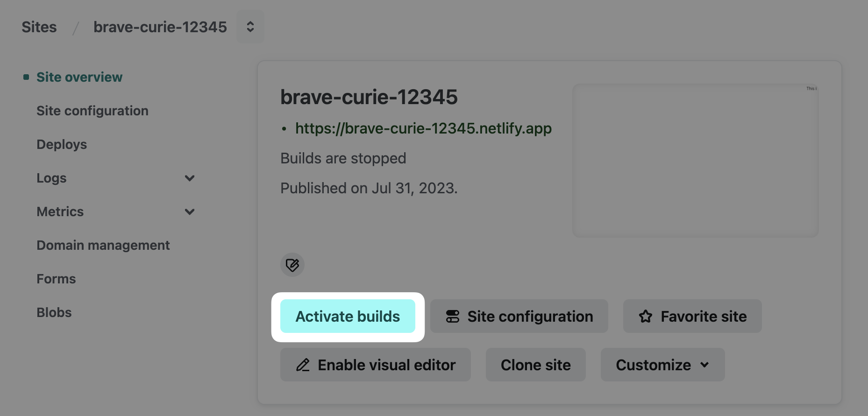The width and height of the screenshot is (868, 416).
Task: Go to Forms in the sidebar
Action: 56,279
